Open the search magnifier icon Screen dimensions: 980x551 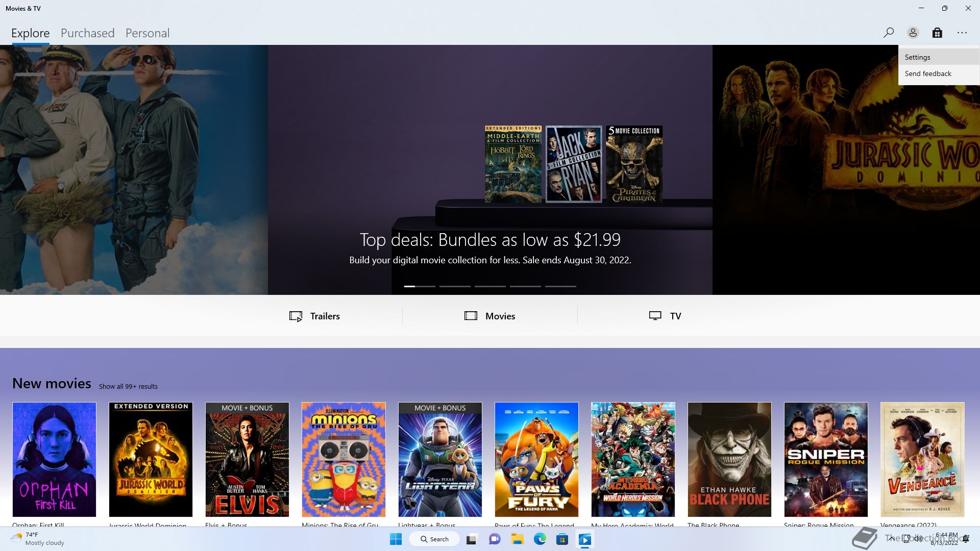888,33
